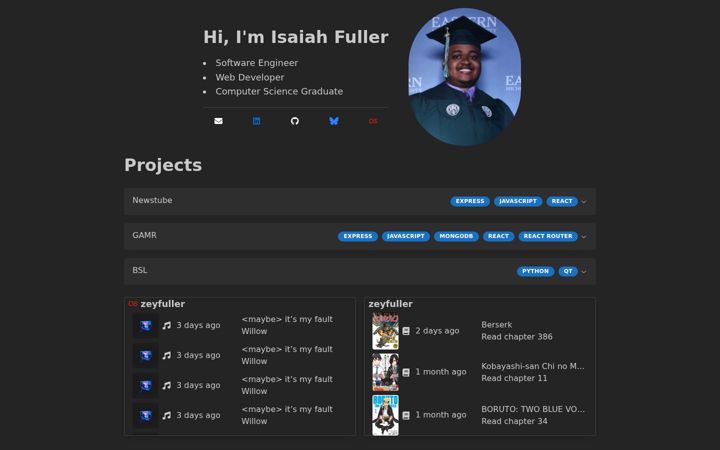
Task: Open the BORUTO cover thumbnail
Action: coord(385,415)
